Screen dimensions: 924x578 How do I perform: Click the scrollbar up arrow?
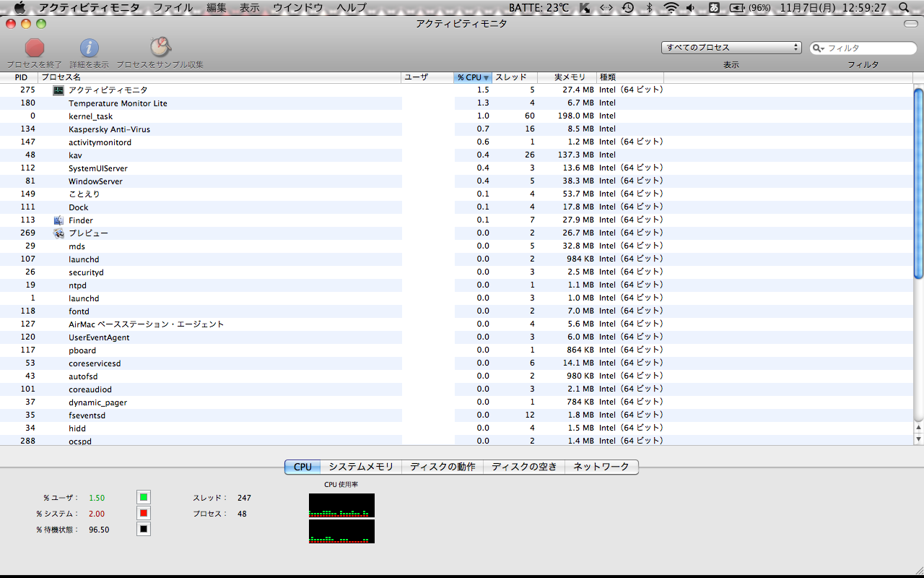[x=918, y=428]
